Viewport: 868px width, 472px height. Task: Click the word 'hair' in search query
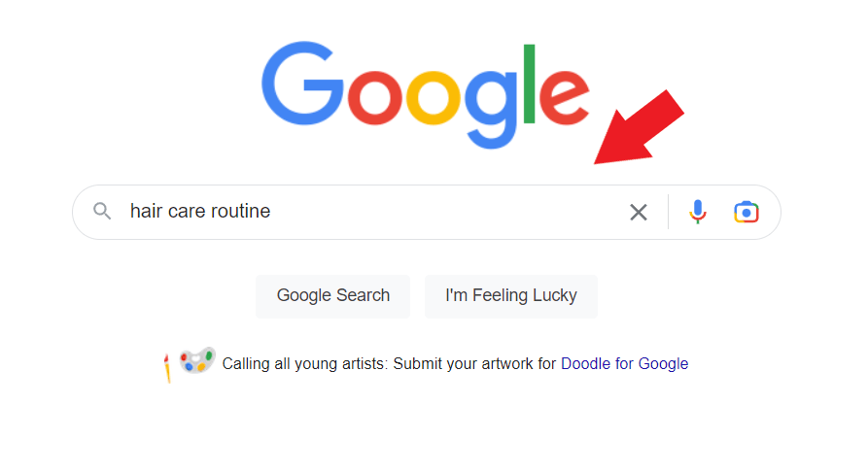(145, 212)
